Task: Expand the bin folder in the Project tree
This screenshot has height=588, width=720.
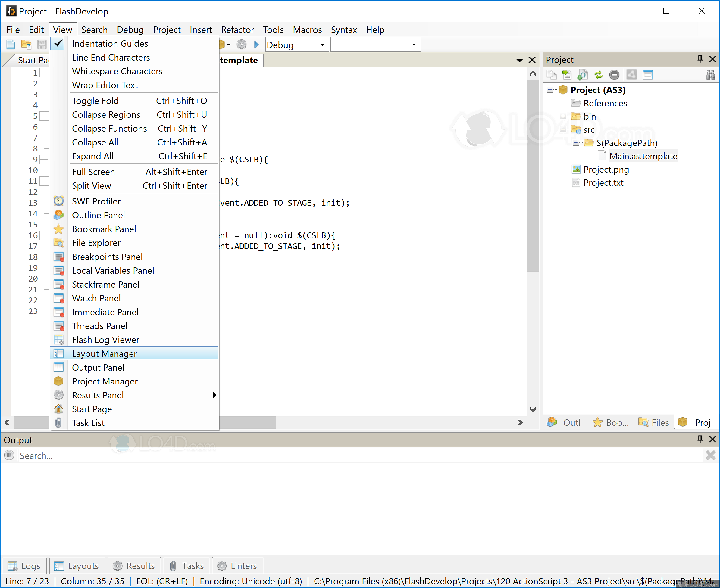Action: pyautogui.click(x=563, y=116)
